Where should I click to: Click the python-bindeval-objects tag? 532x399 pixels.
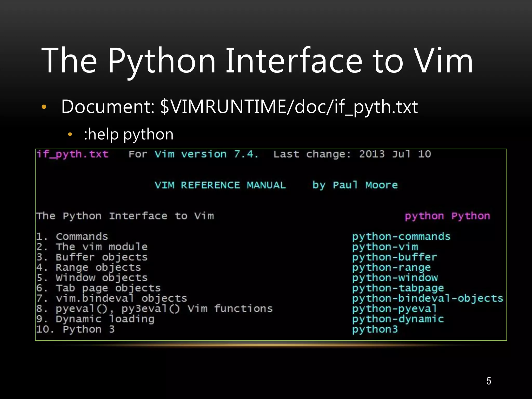pyautogui.click(x=428, y=299)
